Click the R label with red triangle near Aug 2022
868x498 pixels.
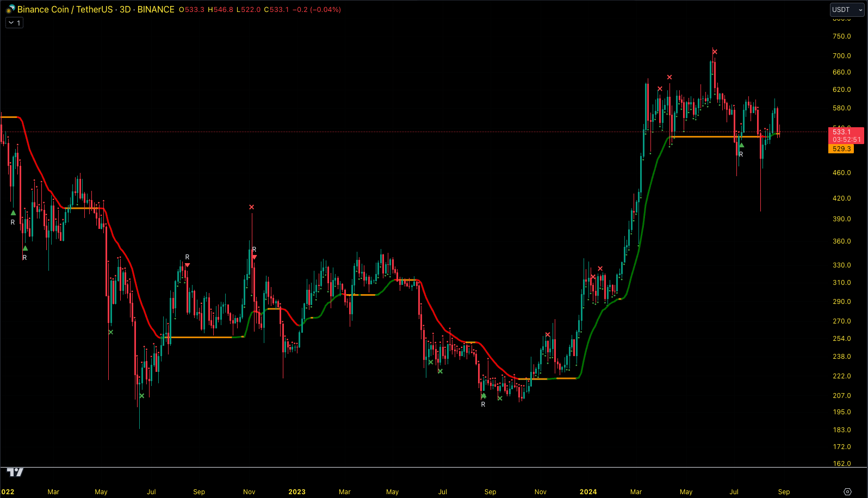pyautogui.click(x=187, y=257)
